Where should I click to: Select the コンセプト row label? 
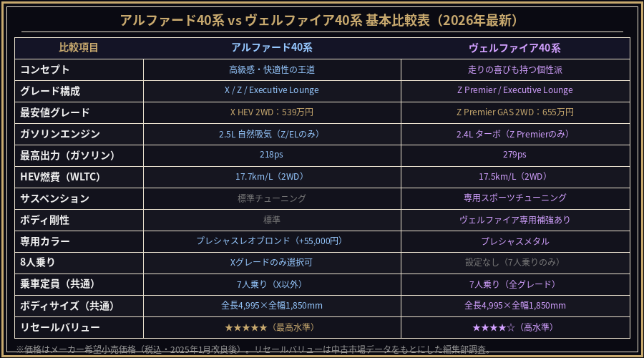click(45, 69)
